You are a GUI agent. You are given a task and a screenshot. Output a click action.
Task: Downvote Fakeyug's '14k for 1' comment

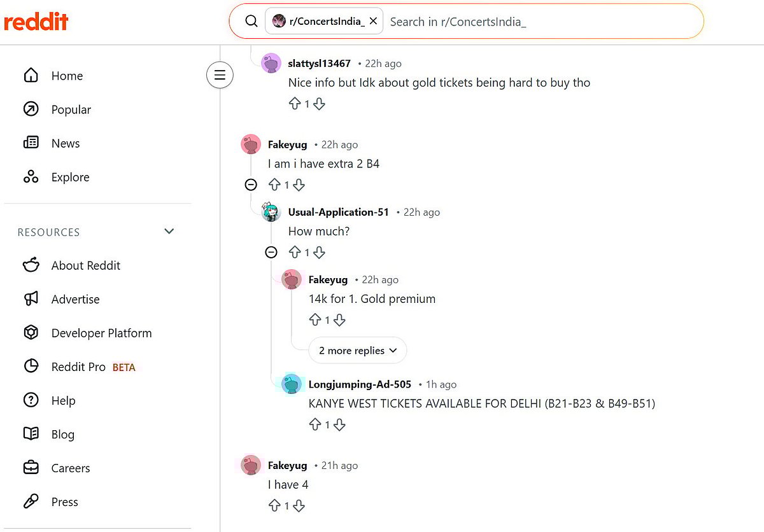click(339, 319)
